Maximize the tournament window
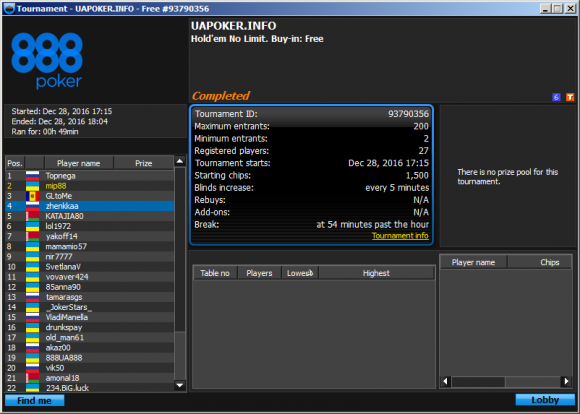 coord(557,9)
